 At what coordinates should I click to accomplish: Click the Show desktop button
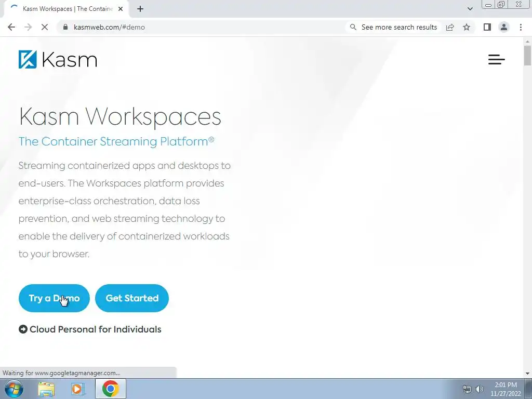[x=528, y=389]
